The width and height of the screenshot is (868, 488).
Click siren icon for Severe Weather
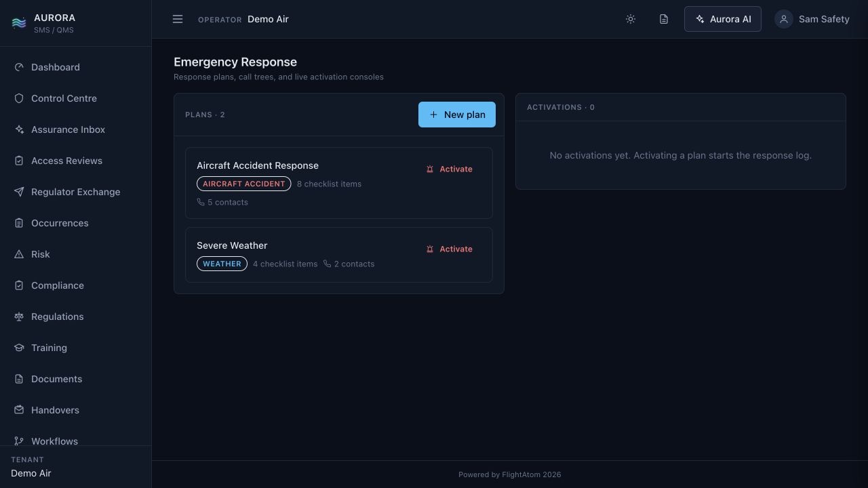[430, 249]
